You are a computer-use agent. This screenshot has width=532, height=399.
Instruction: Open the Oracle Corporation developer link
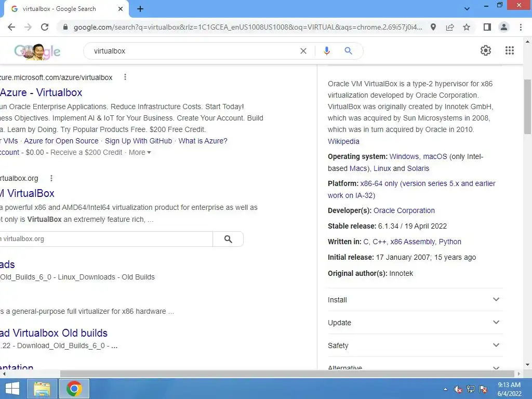click(404, 210)
